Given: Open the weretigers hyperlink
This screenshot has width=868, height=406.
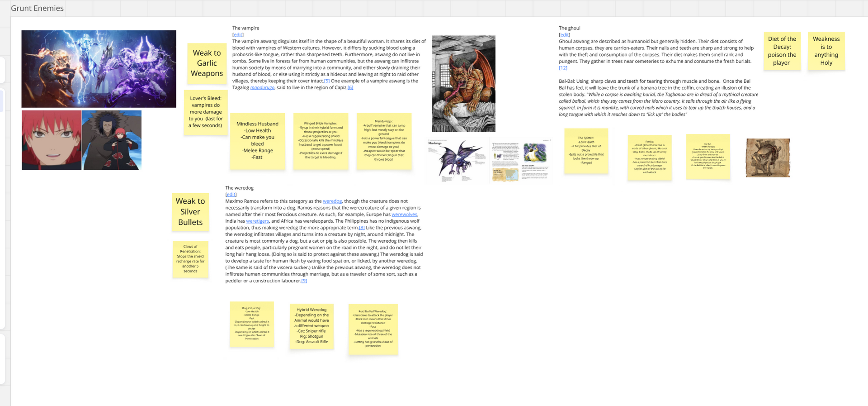Looking at the screenshot, I should 258,221.
